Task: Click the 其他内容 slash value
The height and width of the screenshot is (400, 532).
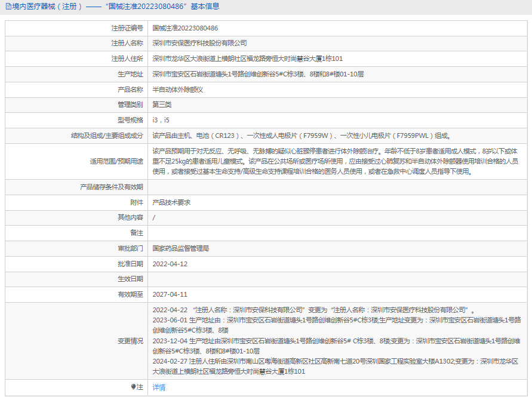Action: [x=153, y=217]
